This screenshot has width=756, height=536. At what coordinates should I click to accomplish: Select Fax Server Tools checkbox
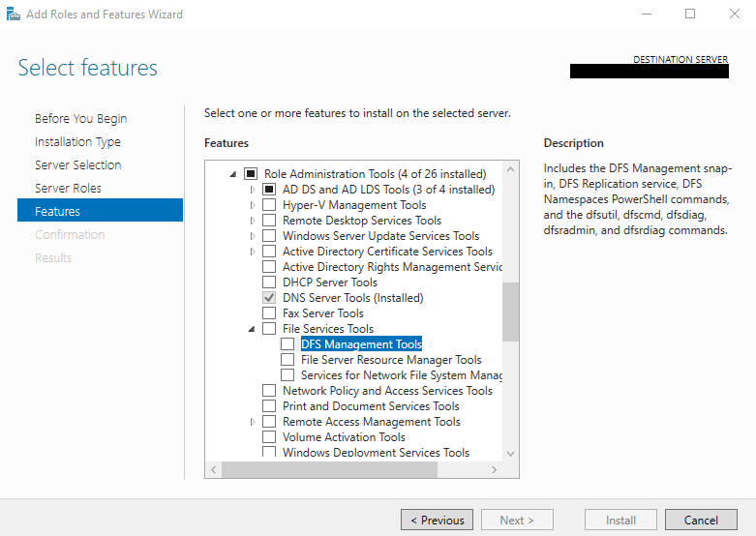[x=269, y=313]
